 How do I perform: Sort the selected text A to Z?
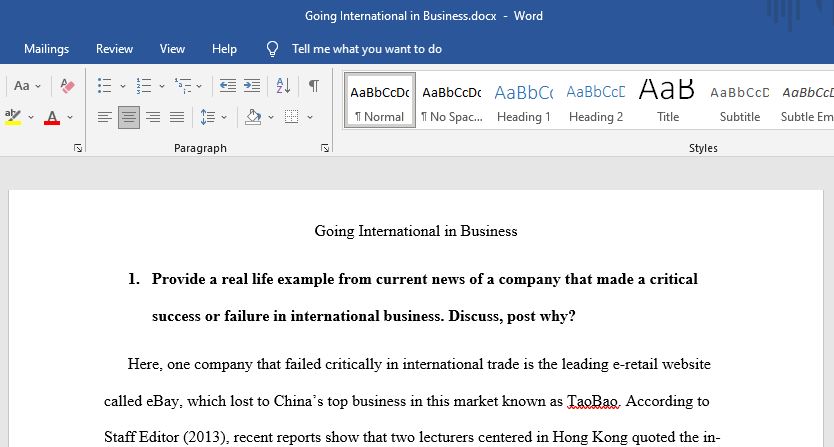coord(283,86)
